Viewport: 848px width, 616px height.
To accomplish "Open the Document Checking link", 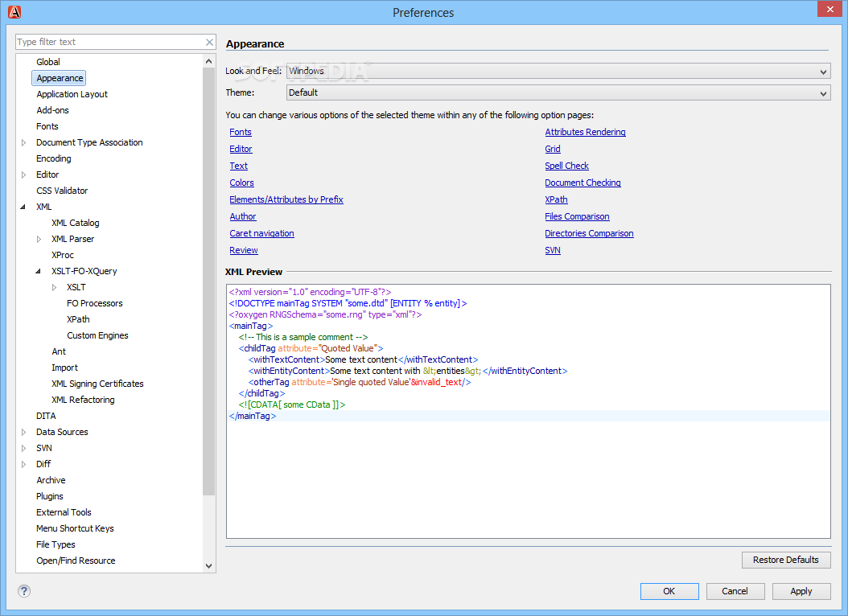I will pos(582,183).
